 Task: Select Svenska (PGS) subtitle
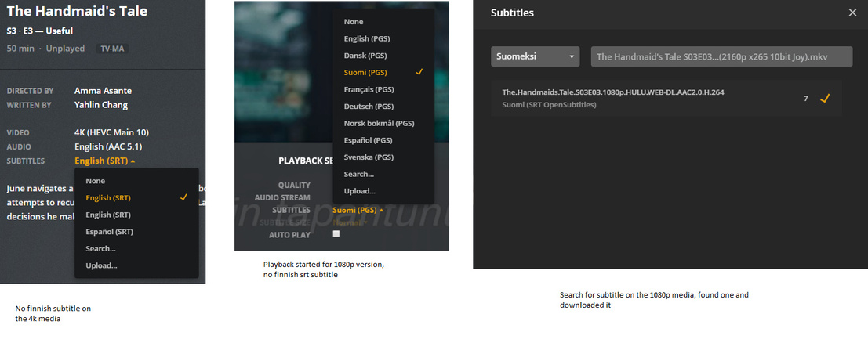[383, 157]
